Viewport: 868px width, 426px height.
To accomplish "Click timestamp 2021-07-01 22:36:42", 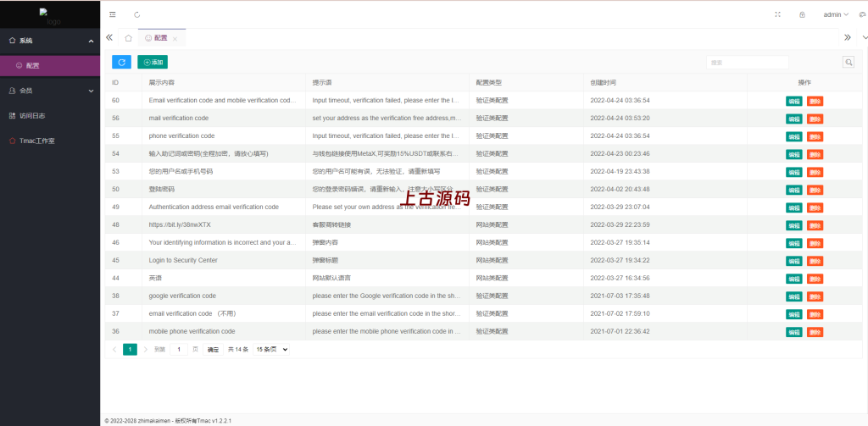I will point(620,331).
